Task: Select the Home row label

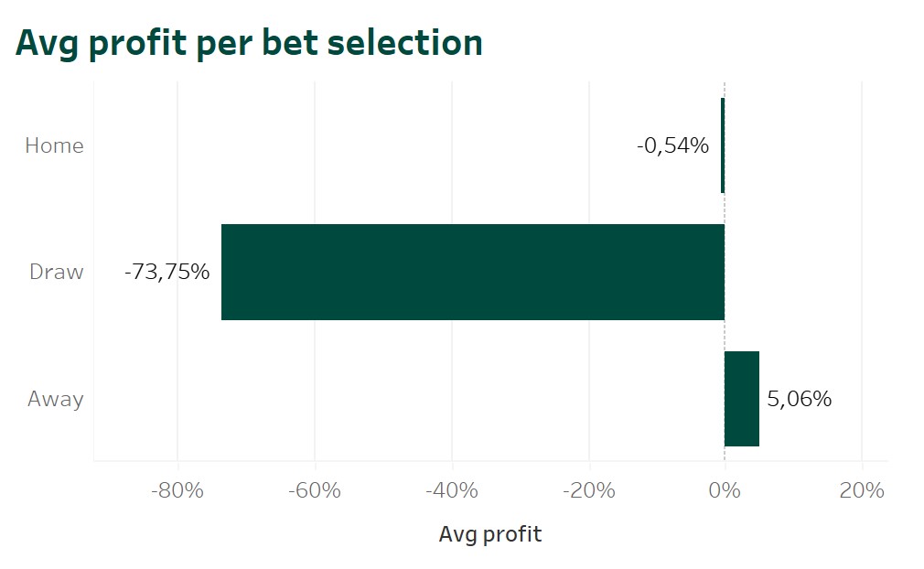Action: [54, 145]
